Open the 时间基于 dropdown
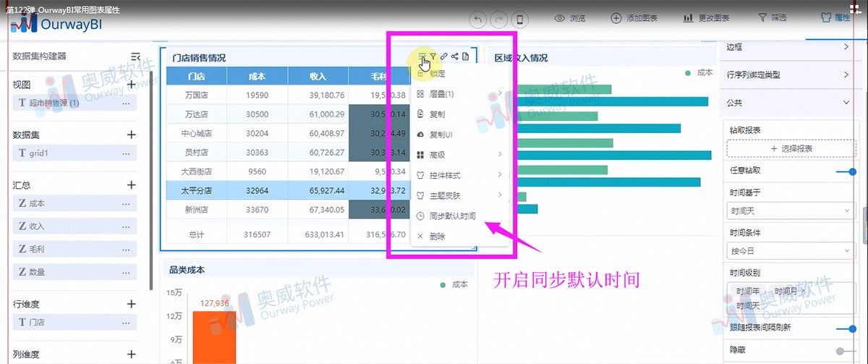The image size is (868, 364). 790,211
